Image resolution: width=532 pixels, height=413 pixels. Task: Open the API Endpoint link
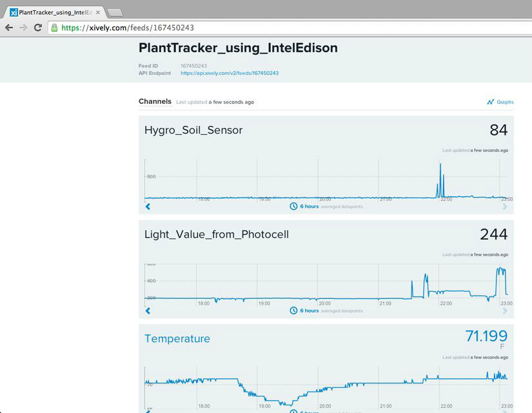click(230, 73)
